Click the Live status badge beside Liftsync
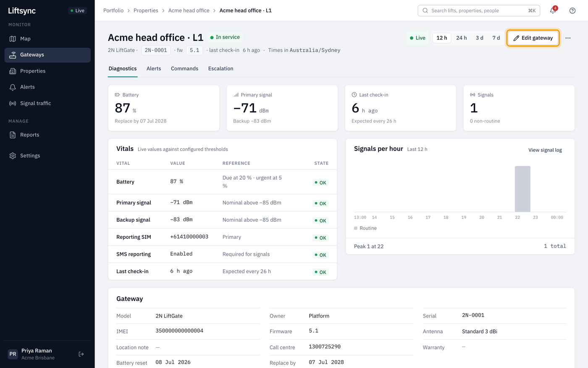This screenshot has width=588, height=368. coord(77,11)
